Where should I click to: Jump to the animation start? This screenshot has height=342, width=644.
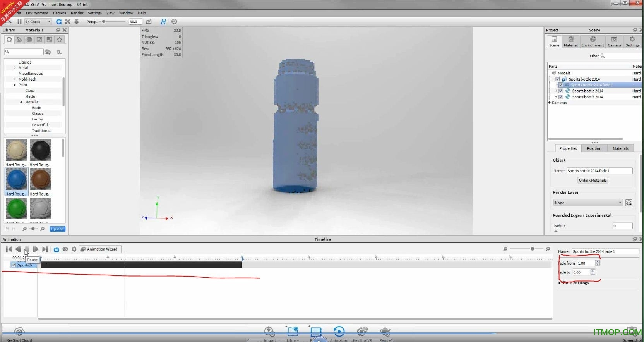[x=9, y=249]
